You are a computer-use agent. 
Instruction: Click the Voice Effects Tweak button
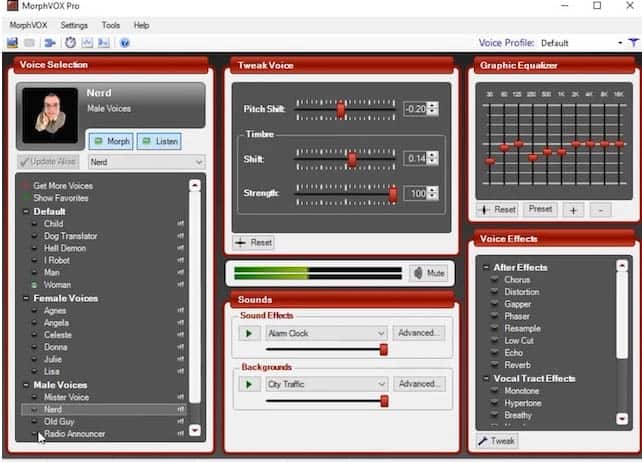coord(497,441)
